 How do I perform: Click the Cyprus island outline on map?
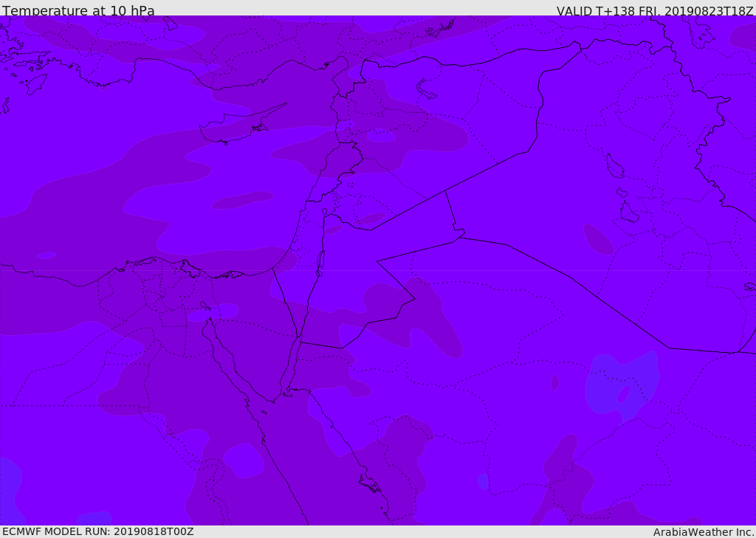(x=243, y=125)
